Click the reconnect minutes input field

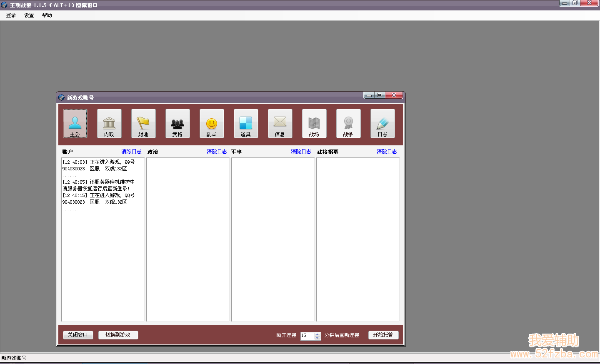tap(307, 336)
